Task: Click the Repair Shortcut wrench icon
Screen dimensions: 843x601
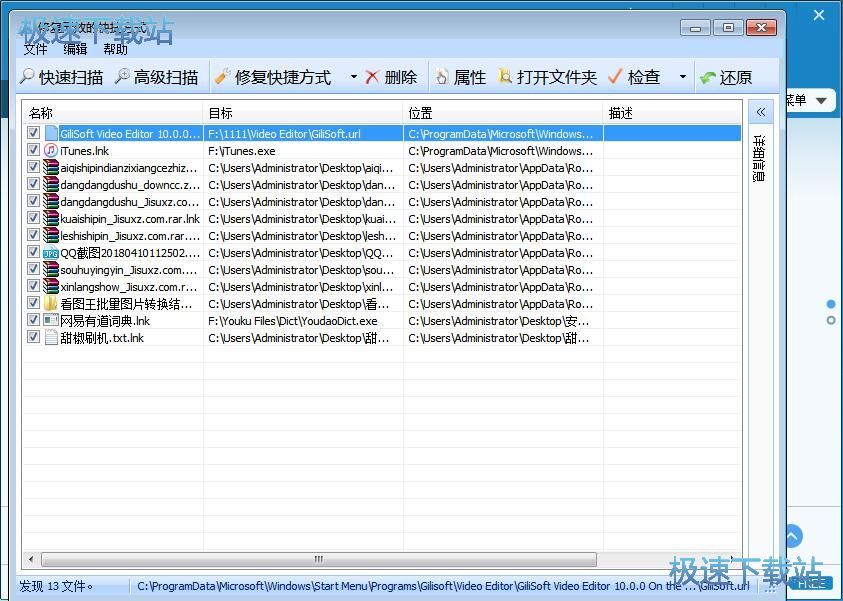Action: (x=222, y=76)
